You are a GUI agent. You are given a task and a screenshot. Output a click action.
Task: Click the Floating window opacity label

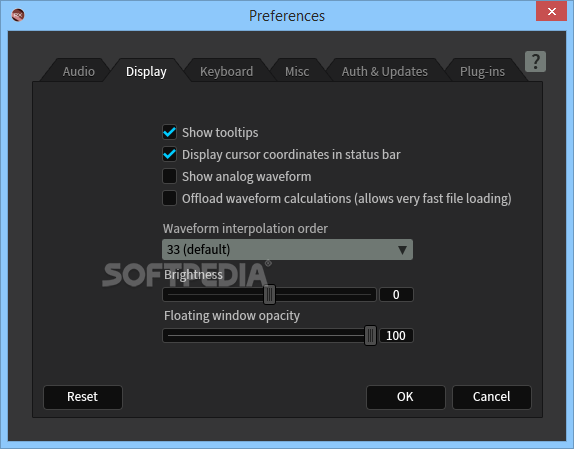click(x=232, y=315)
